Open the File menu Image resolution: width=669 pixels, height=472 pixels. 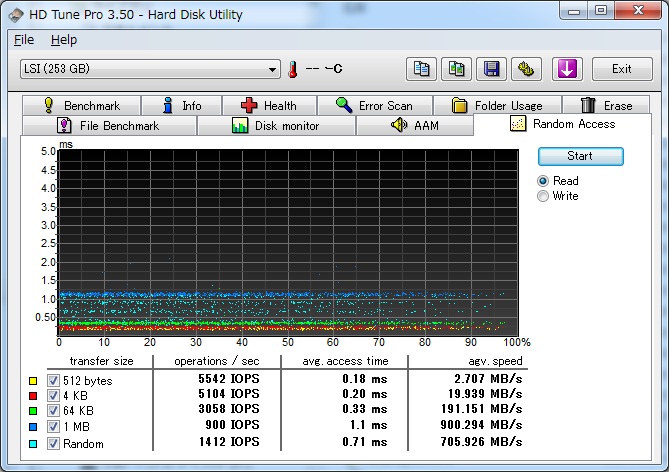pyautogui.click(x=24, y=40)
